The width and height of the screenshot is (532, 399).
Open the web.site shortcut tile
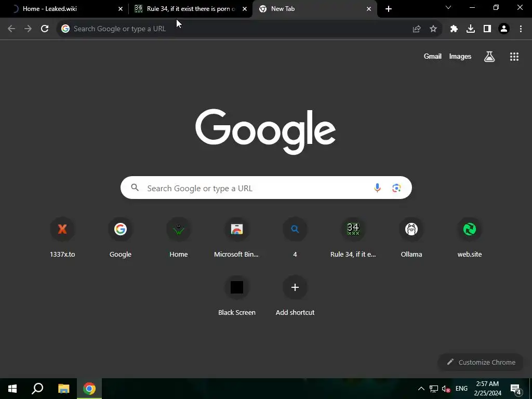(470, 238)
